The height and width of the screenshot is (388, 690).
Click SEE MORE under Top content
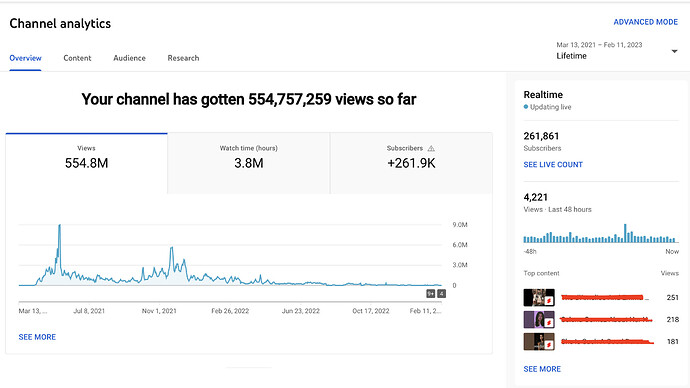(542, 369)
